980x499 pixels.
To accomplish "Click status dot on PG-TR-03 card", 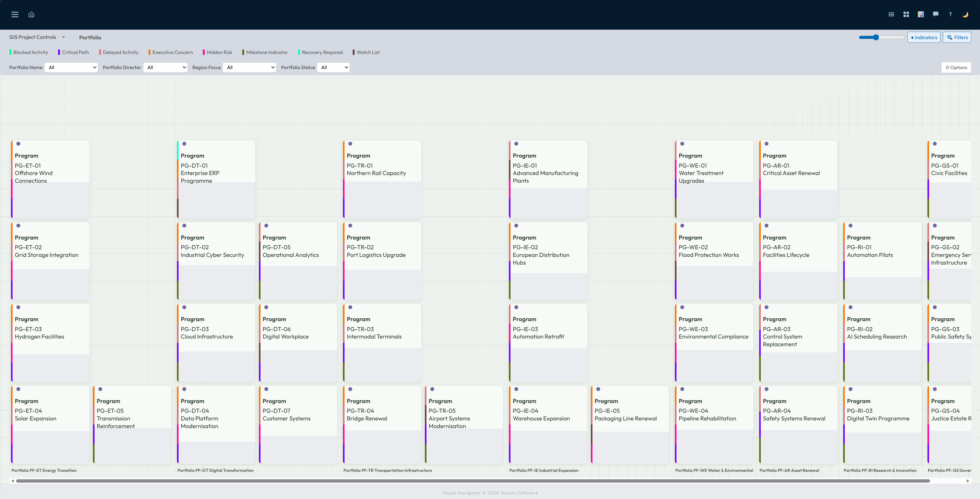I will (350, 307).
